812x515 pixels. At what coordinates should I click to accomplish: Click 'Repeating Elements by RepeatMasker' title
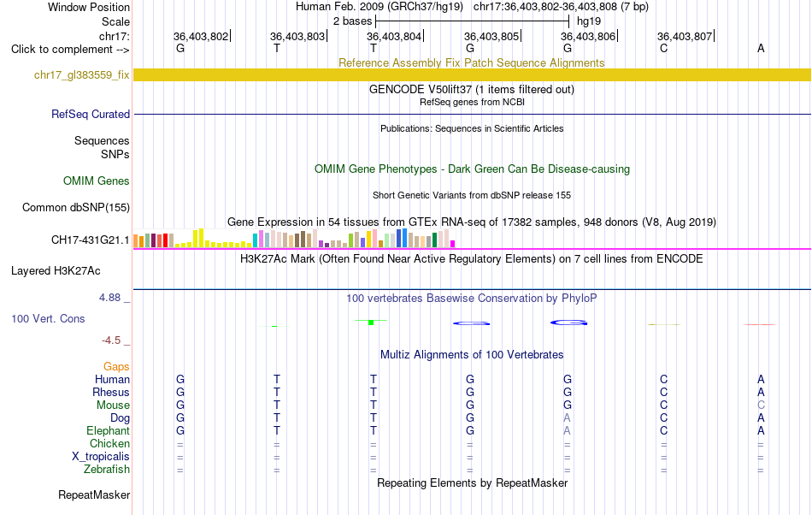pyautogui.click(x=472, y=482)
